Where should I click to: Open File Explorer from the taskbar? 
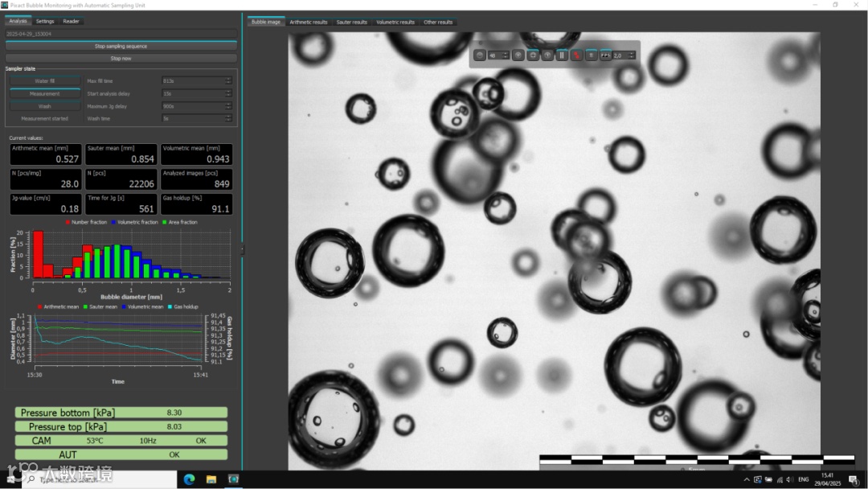pos(211,479)
